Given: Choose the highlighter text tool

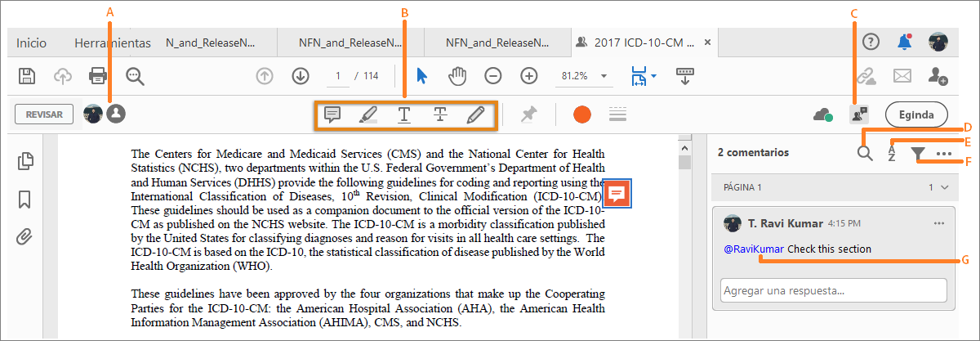Looking at the screenshot, I should click(x=368, y=114).
